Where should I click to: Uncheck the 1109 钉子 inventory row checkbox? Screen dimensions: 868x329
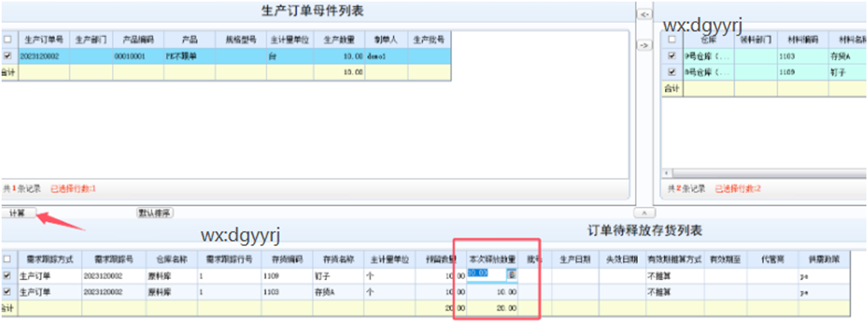click(x=8, y=274)
